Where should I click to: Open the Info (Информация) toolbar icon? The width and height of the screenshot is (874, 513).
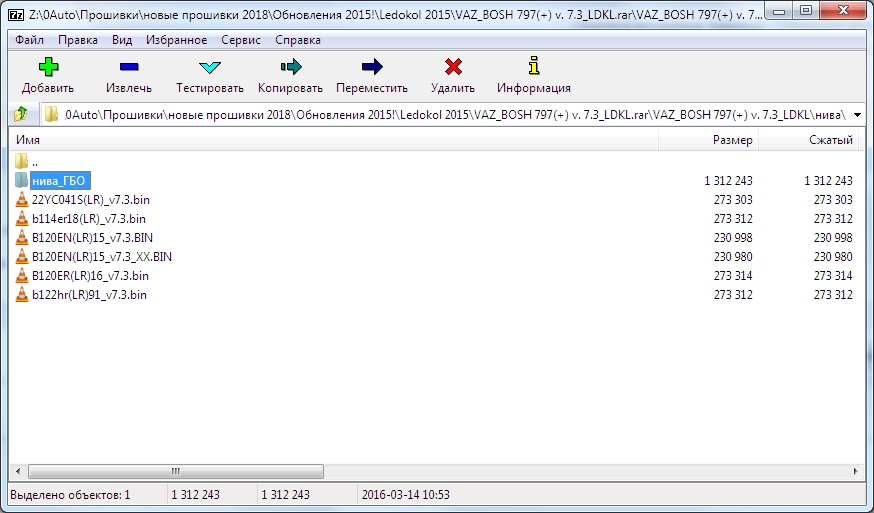[x=534, y=67]
